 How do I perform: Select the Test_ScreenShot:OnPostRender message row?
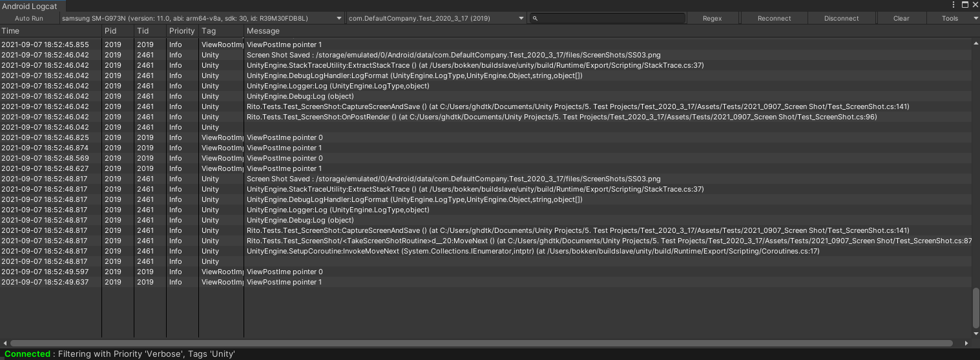[x=485, y=117]
